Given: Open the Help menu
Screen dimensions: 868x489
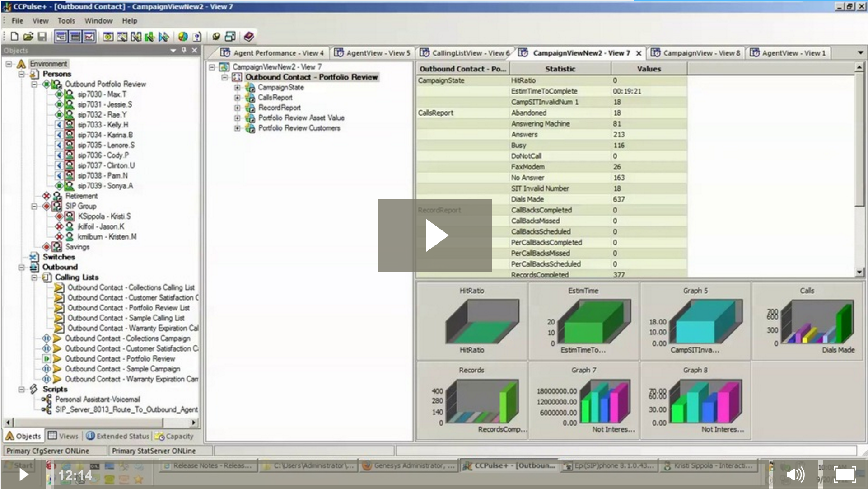Looking at the screenshot, I should (130, 21).
